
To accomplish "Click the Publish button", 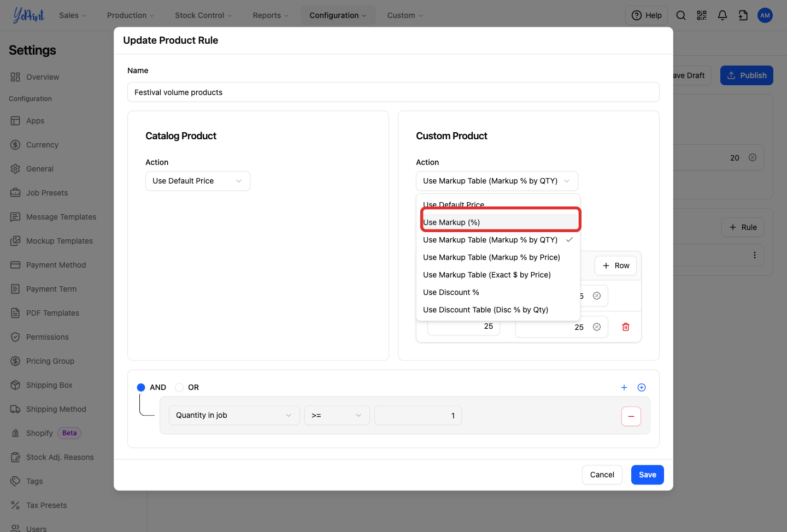I will (x=747, y=75).
